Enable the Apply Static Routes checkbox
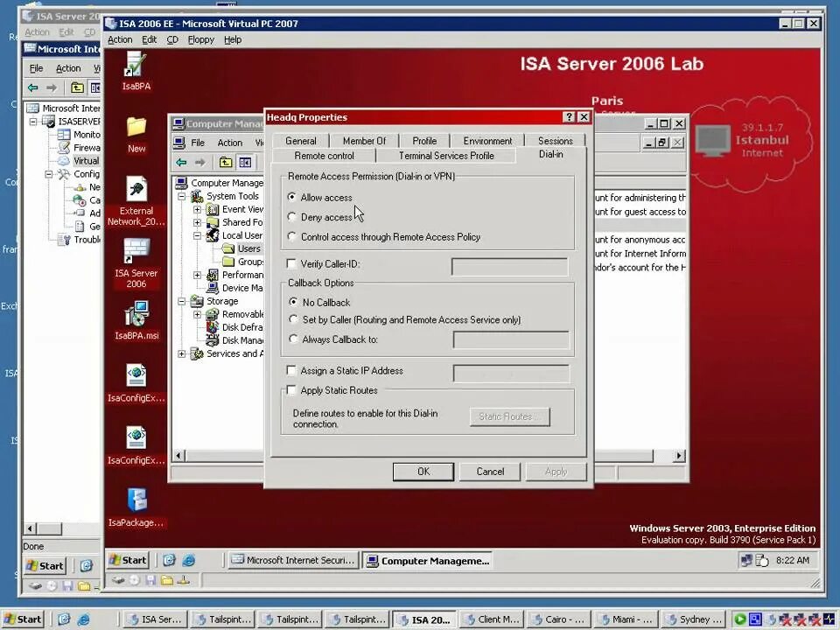Screen dimensions: 840x630 coord(291,390)
